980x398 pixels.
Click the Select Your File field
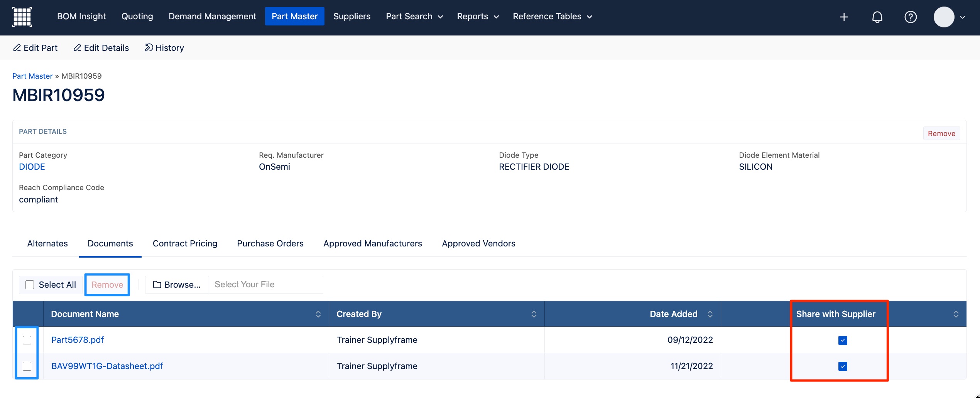[x=265, y=285]
